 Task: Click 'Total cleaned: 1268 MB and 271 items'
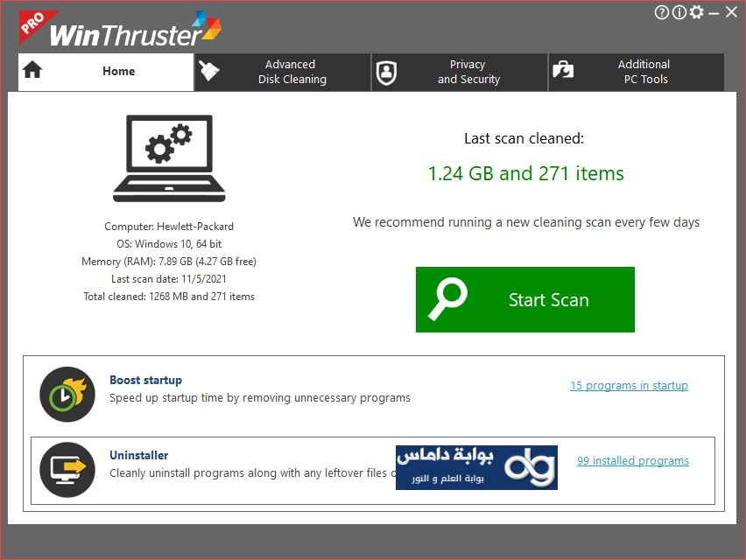(x=169, y=297)
